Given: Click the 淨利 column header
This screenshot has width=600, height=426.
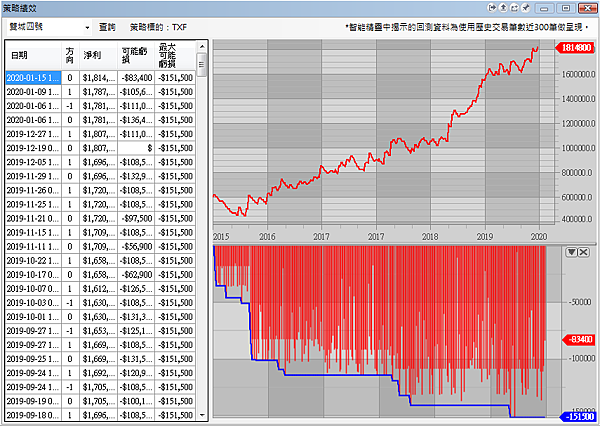Looking at the screenshot, I should click(x=98, y=55).
